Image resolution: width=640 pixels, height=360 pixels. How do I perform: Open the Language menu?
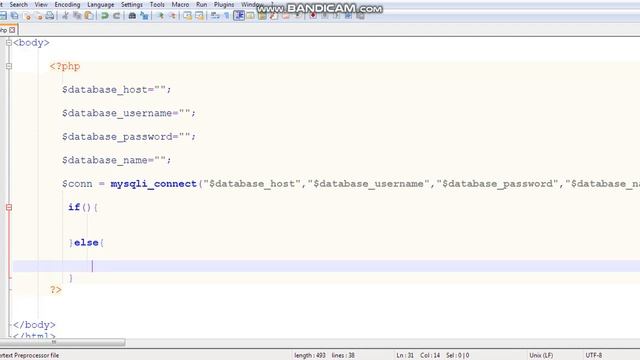click(100, 4)
